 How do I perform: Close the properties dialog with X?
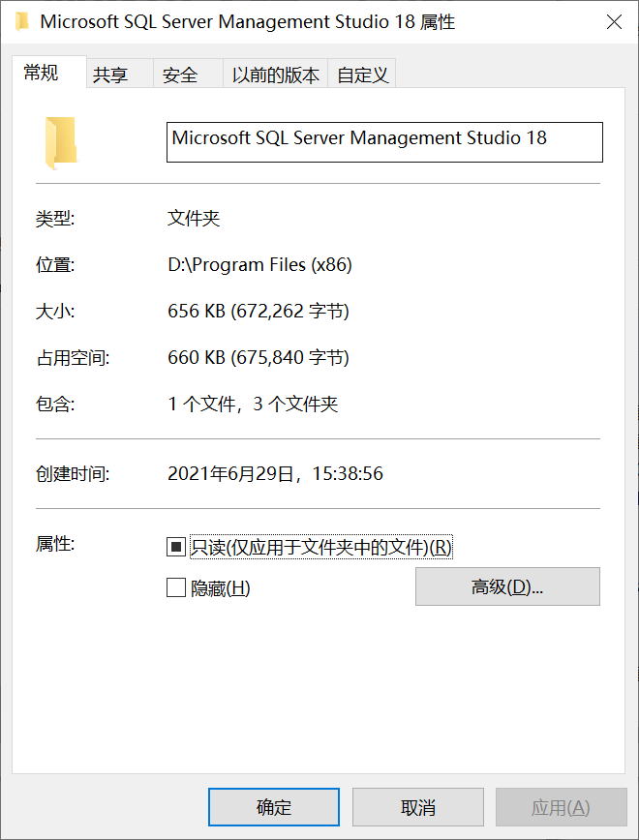point(614,22)
